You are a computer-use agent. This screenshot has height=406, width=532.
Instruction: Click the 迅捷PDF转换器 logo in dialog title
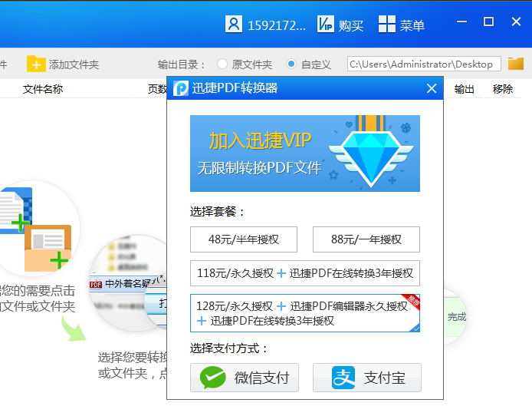tap(181, 88)
